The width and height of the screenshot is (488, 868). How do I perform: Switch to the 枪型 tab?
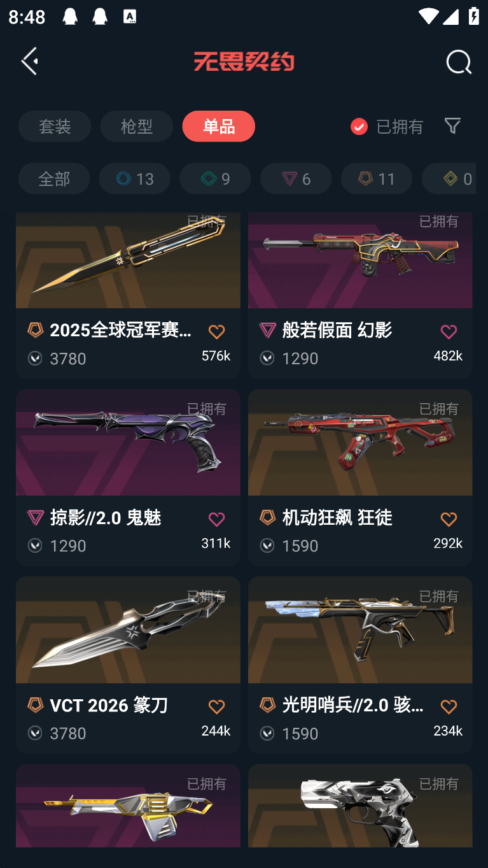[x=136, y=126]
